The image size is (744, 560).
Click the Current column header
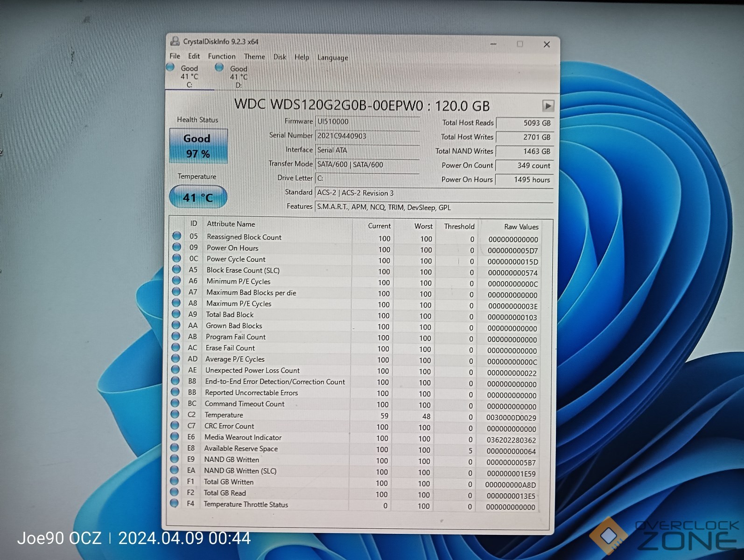point(379,226)
